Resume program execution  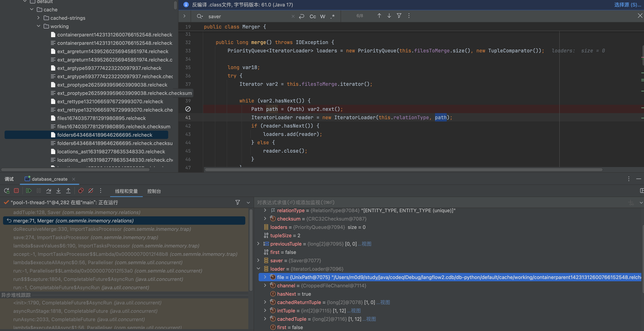point(29,191)
